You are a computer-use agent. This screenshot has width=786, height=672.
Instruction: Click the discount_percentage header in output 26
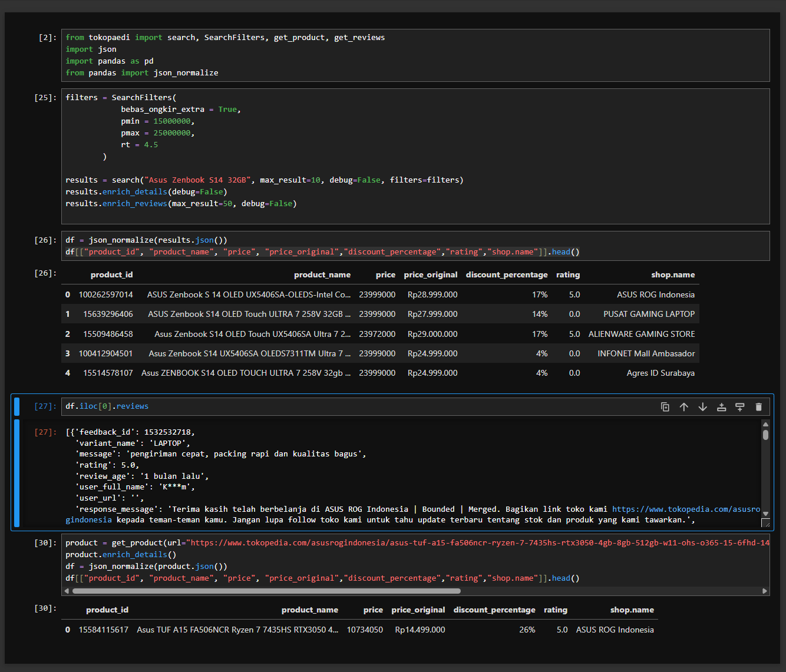pyautogui.click(x=507, y=275)
